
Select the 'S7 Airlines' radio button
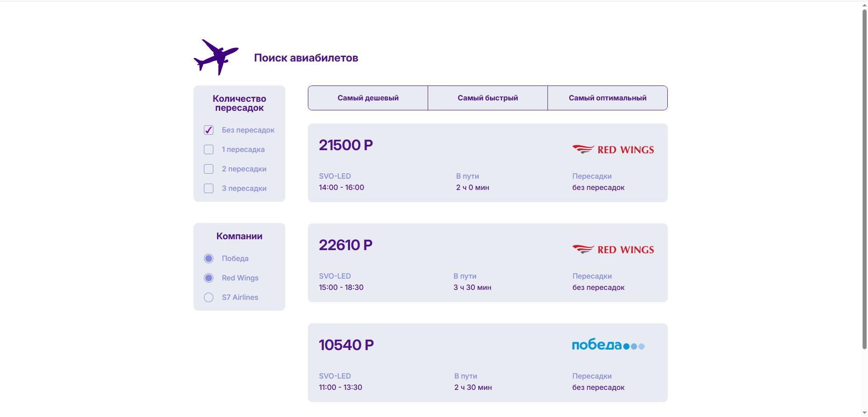(x=208, y=298)
